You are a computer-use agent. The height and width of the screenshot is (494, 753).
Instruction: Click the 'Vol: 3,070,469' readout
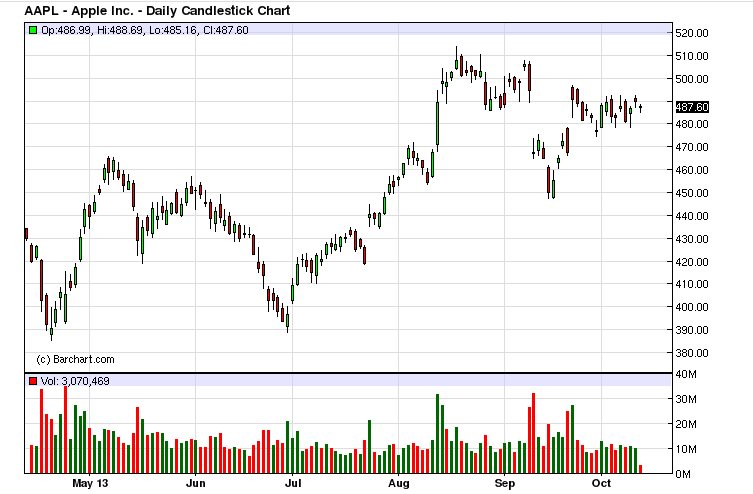click(x=75, y=381)
